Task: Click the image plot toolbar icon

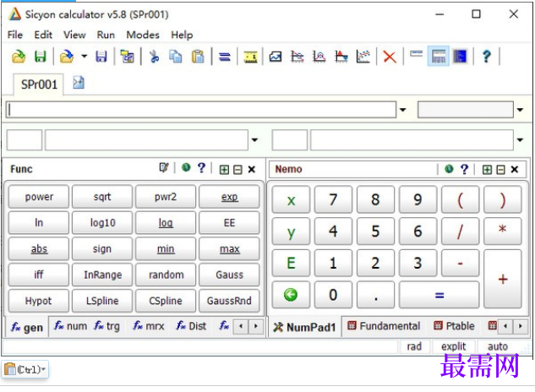Action: tap(276, 57)
